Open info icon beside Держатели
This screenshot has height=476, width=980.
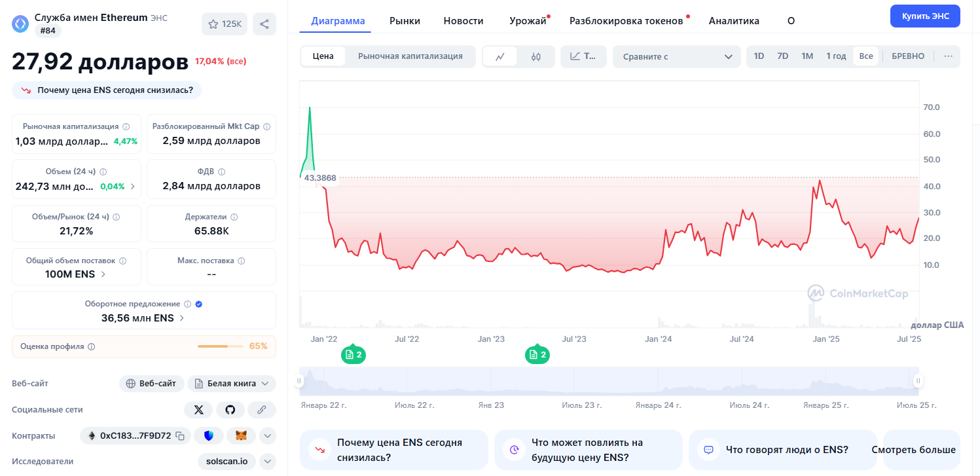click(234, 217)
